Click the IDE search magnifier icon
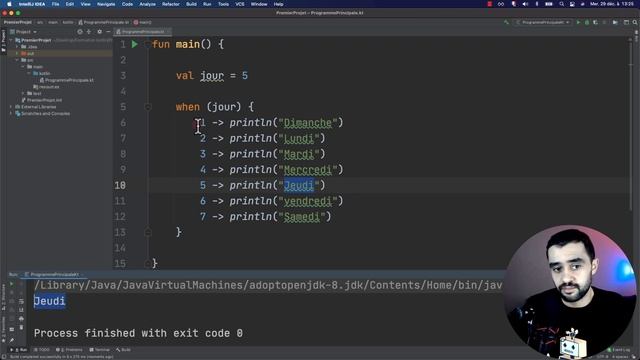This screenshot has width=640, height=360. pos(635,22)
